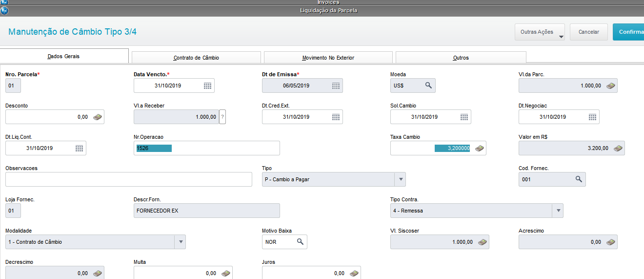Click the Descr.Forn. FORNECEDOR EX field

(x=207, y=211)
